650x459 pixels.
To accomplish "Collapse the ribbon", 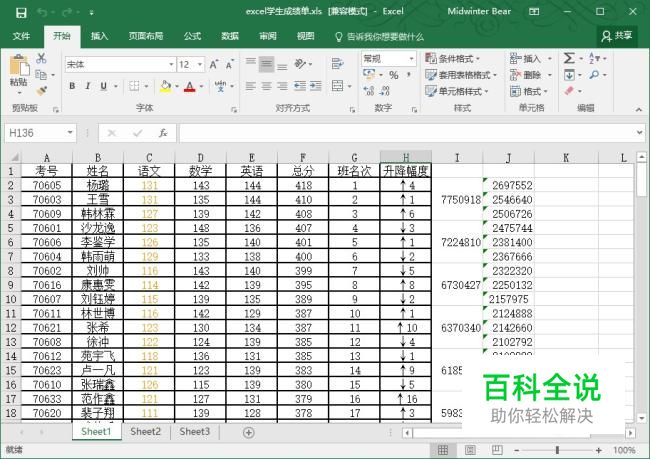I will coord(639,110).
